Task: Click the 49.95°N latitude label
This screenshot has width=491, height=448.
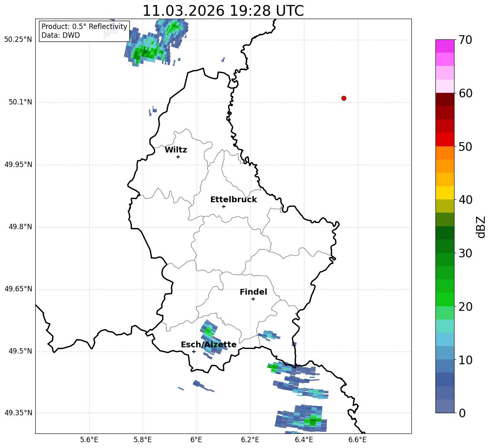Action: [18, 165]
